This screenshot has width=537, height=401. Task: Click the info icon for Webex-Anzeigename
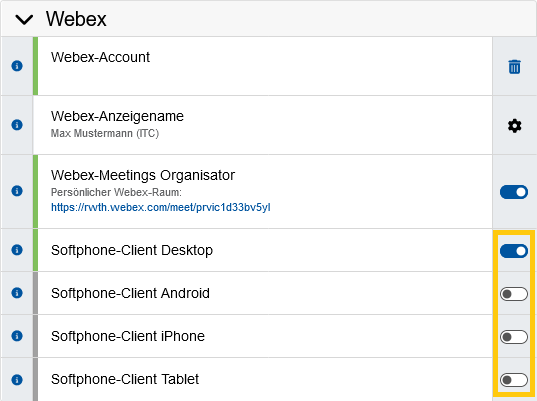pos(17,125)
